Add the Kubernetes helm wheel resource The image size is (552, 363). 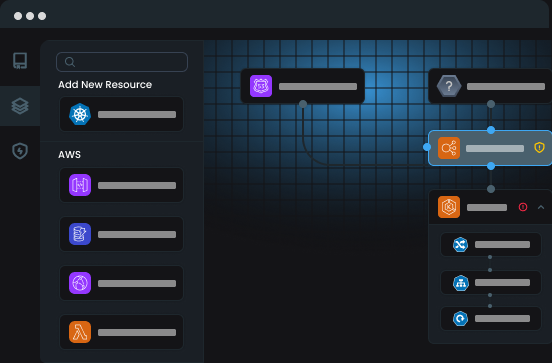(121, 114)
